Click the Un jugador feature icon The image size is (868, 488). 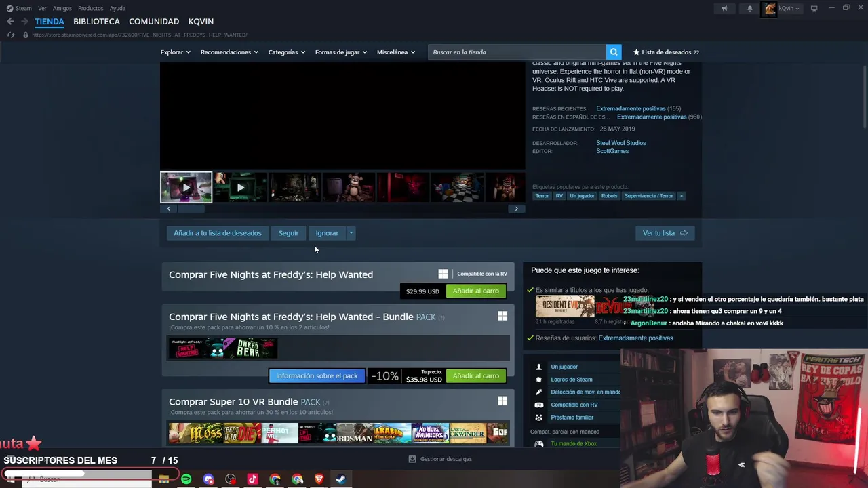click(539, 367)
